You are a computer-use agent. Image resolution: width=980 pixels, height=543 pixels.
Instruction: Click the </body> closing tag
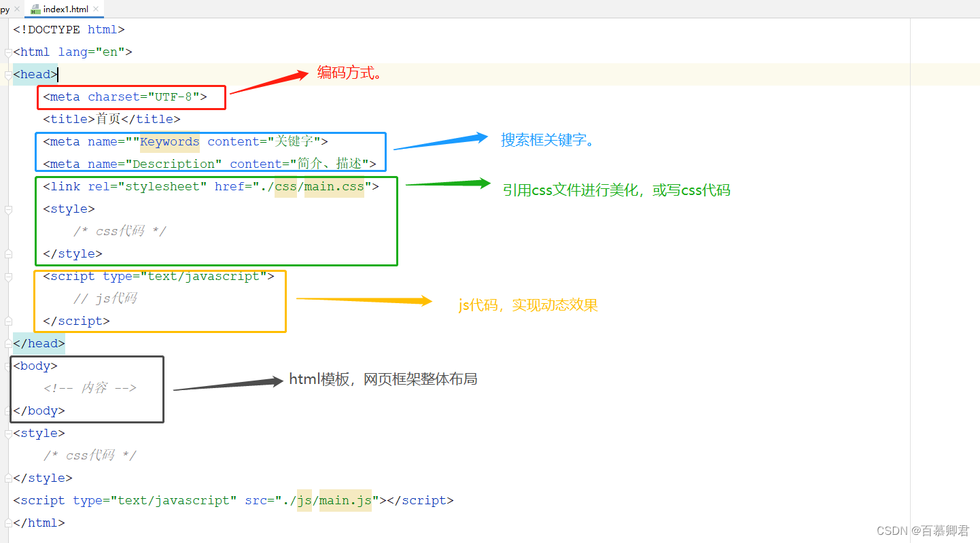pyautogui.click(x=39, y=411)
